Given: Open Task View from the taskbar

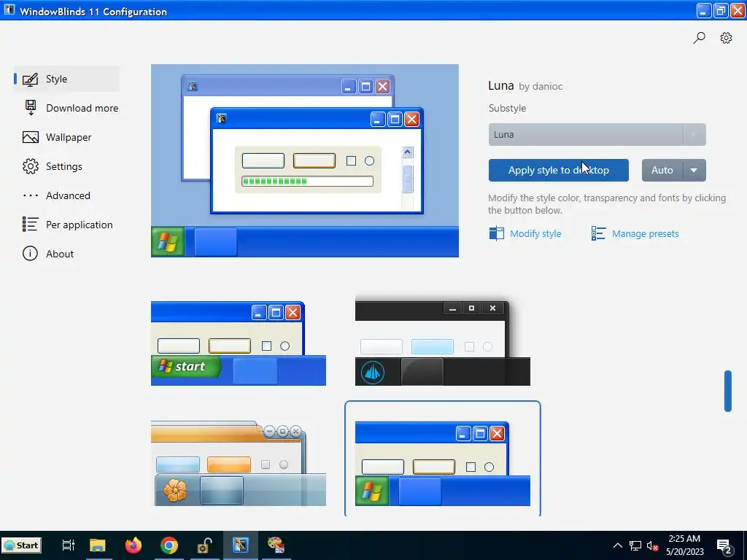Looking at the screenshot, I should tap(68, 545).
